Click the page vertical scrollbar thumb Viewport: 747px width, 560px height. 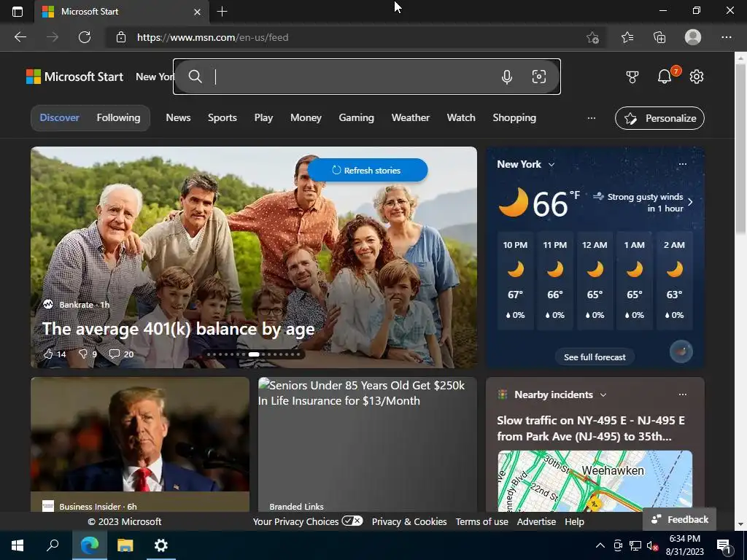[x=740, y=147]
